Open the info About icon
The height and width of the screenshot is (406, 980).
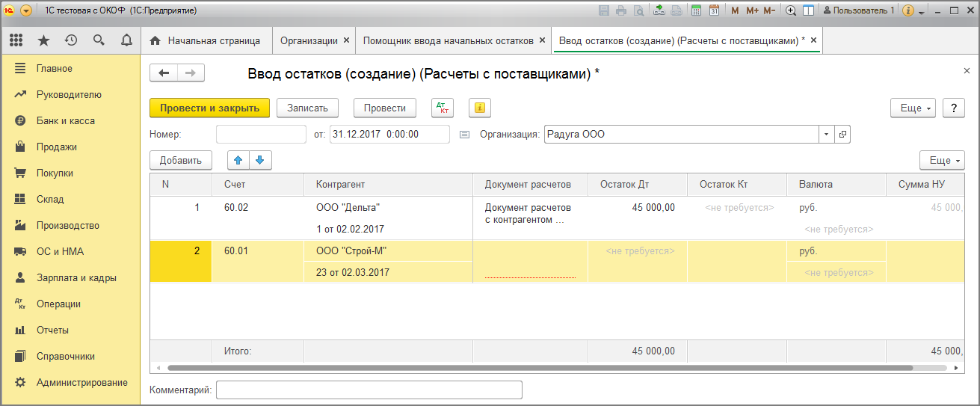point(908,10)
